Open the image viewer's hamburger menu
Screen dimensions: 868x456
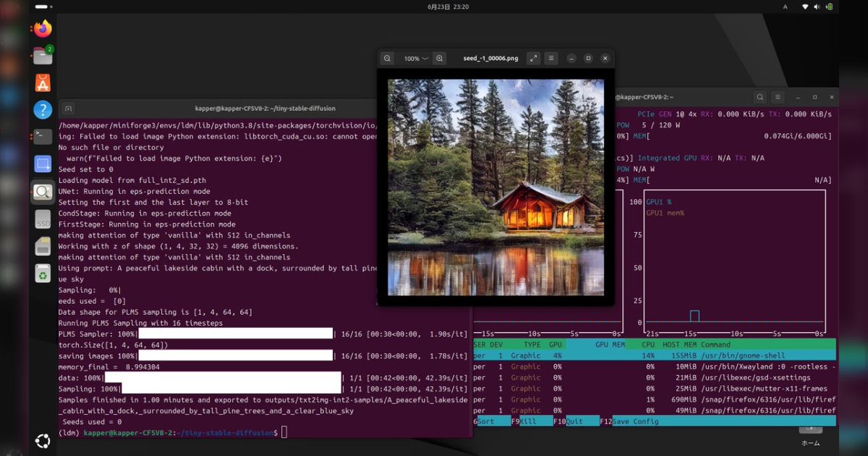click(551, 58)
